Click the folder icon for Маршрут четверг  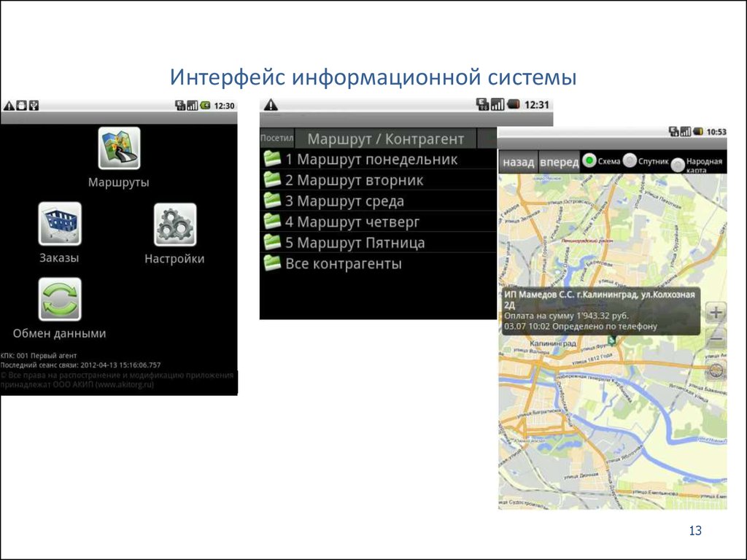click(x=272, y=222)
